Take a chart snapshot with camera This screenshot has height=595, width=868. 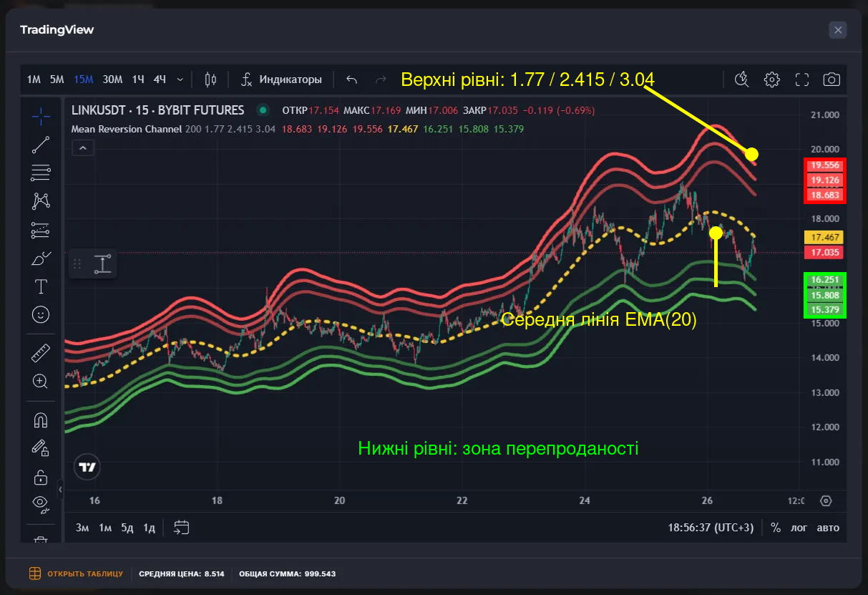(832, 79)
